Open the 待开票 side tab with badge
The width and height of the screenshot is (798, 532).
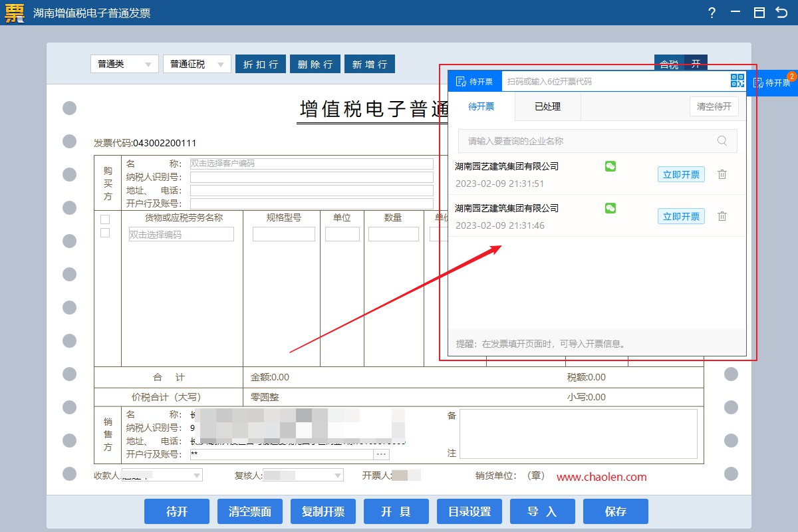pyautogui.click(x=772, y=82)
